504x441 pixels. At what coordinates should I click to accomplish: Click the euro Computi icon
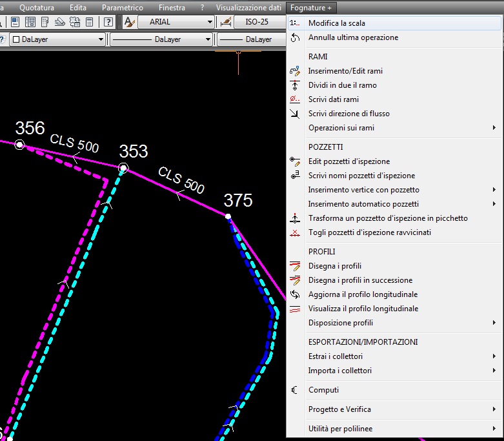294,390
